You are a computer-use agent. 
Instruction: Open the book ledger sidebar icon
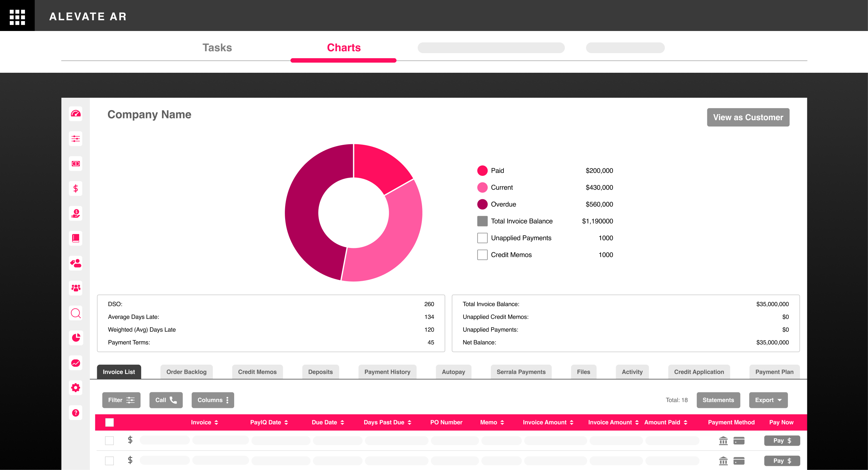[76, 238]
